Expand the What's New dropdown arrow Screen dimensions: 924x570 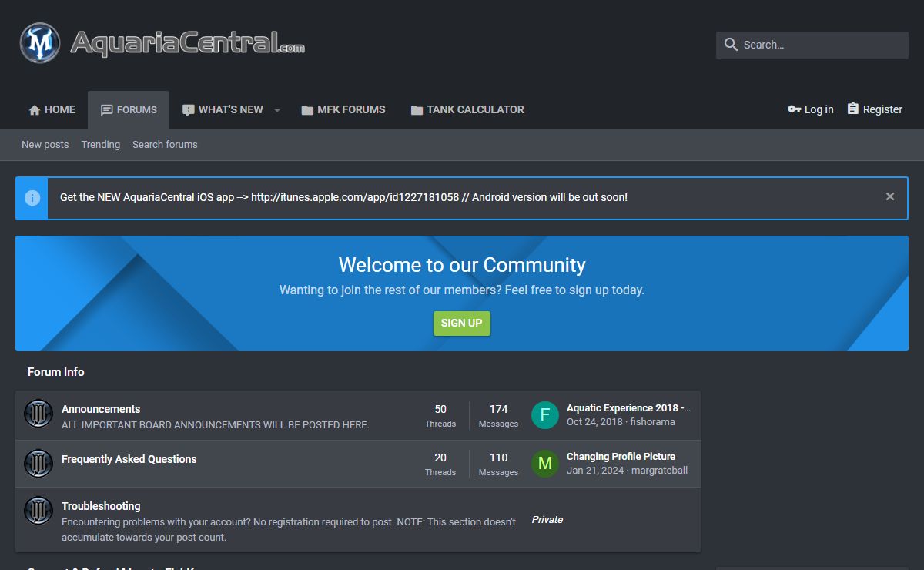tap(277, 110)
